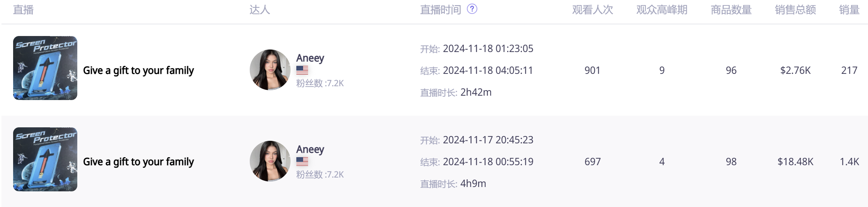Click the 直播时间 column header text
The width and height of the screenshot is (868, 207).
click(440, 10)
